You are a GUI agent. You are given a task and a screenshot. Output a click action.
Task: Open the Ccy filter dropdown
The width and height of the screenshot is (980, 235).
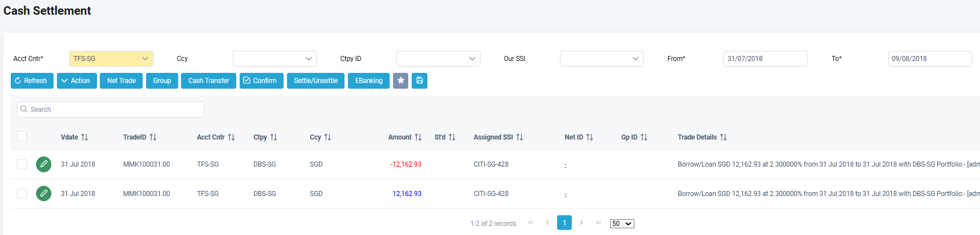[275, 59]
